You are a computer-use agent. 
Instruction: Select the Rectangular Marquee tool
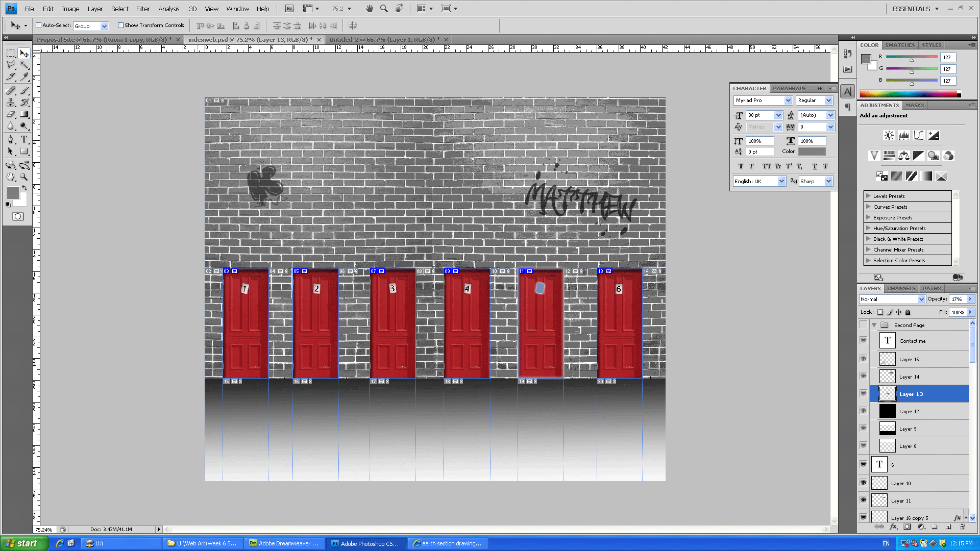10,53
